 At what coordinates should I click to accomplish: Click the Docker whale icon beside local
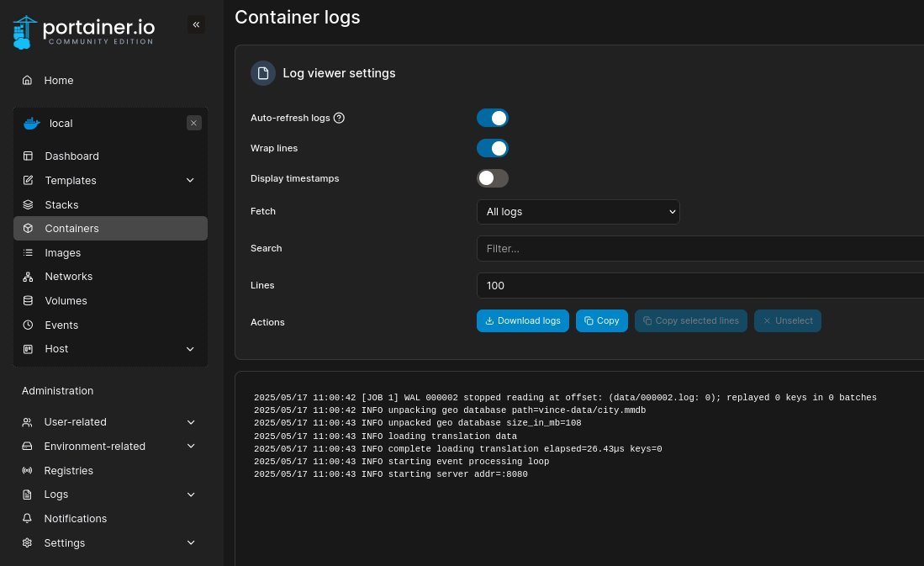32,124
